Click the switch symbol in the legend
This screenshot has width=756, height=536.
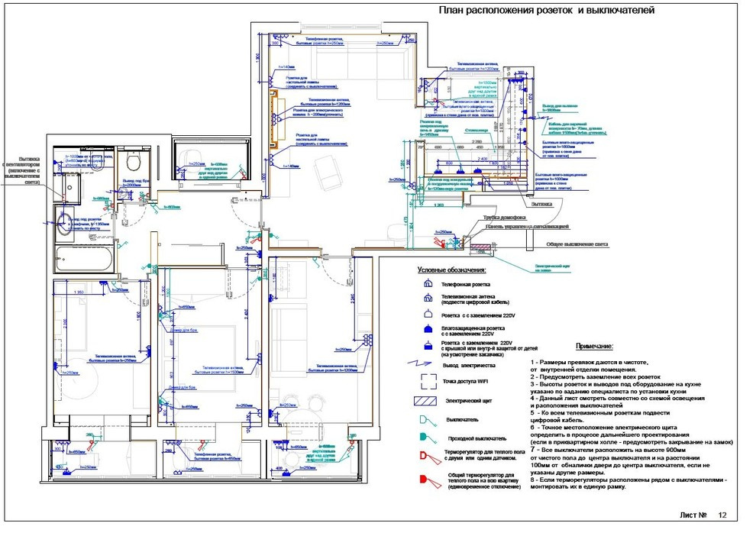click(x=428, y=419)
